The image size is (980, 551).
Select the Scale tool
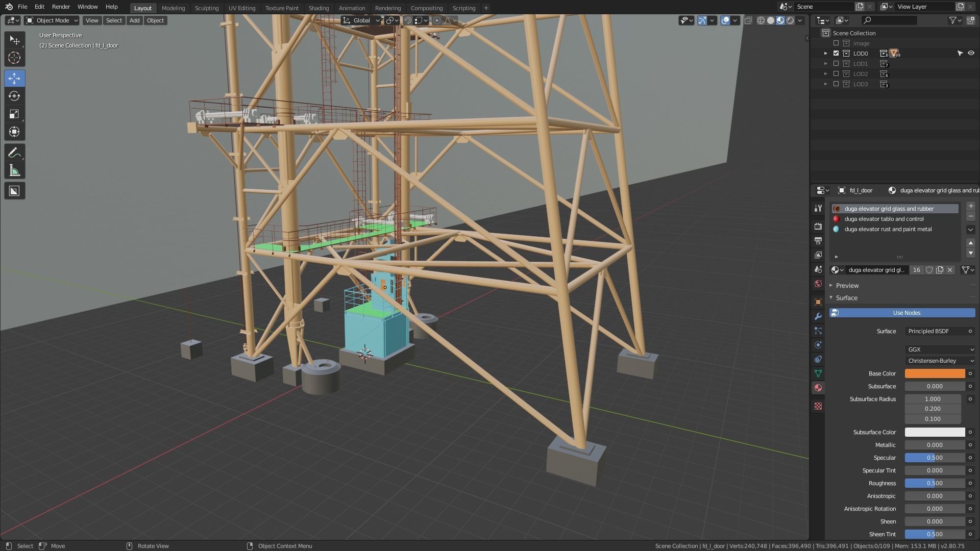point(14,114)
